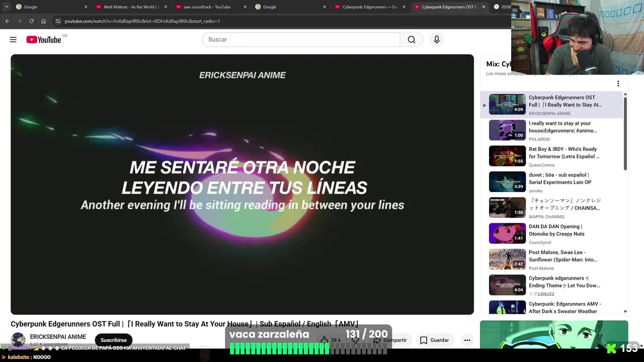Image resolution: width=644 pixels, height=362 pixels.
Task: Play CHAINSAW MAN opening thumbnail
Action: pyautogui.click(x=507, y=208)
